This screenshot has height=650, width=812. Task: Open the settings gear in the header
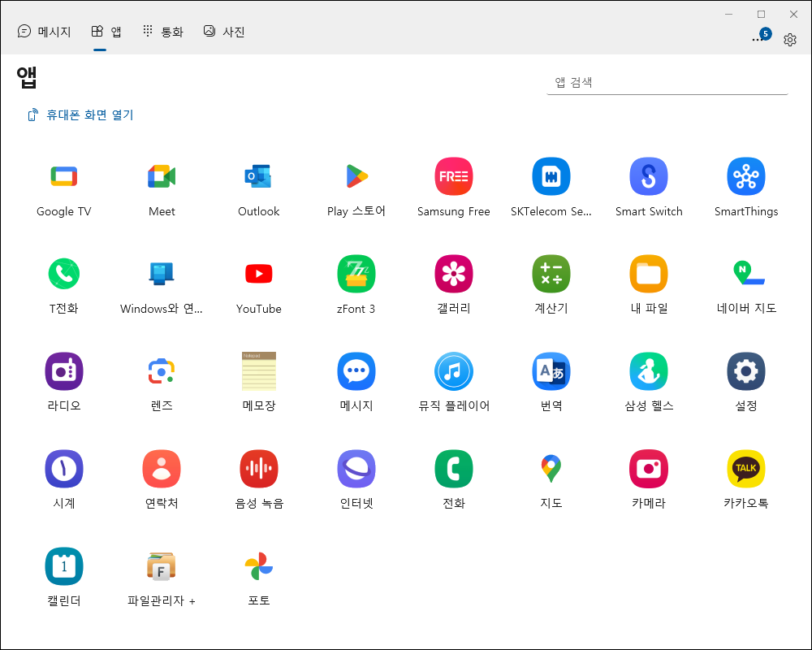[790, 40]
